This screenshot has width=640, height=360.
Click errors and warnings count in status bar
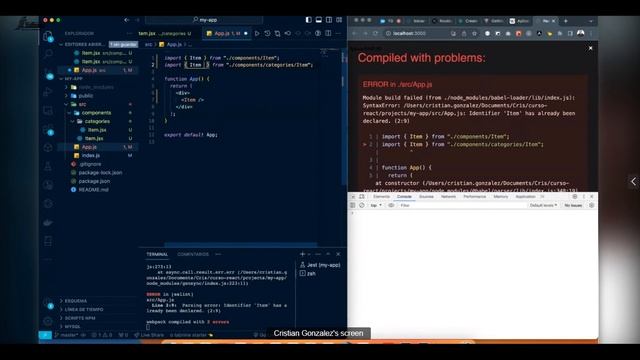pos(102,335)
